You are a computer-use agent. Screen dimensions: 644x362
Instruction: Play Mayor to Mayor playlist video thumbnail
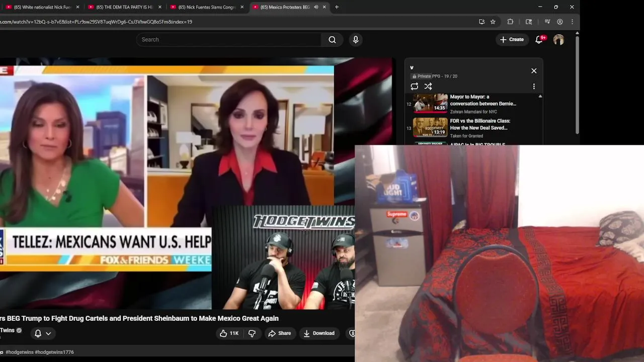pyautogui.click(x=430, y=103)
